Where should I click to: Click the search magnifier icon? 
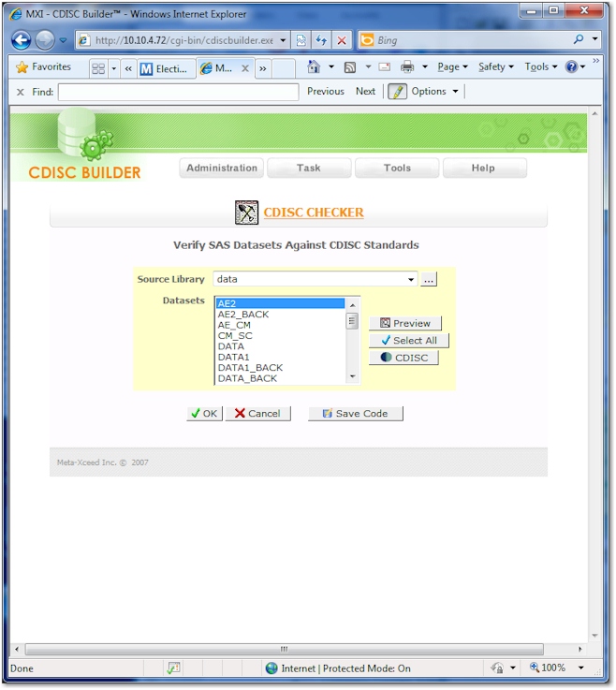[579, 39]
